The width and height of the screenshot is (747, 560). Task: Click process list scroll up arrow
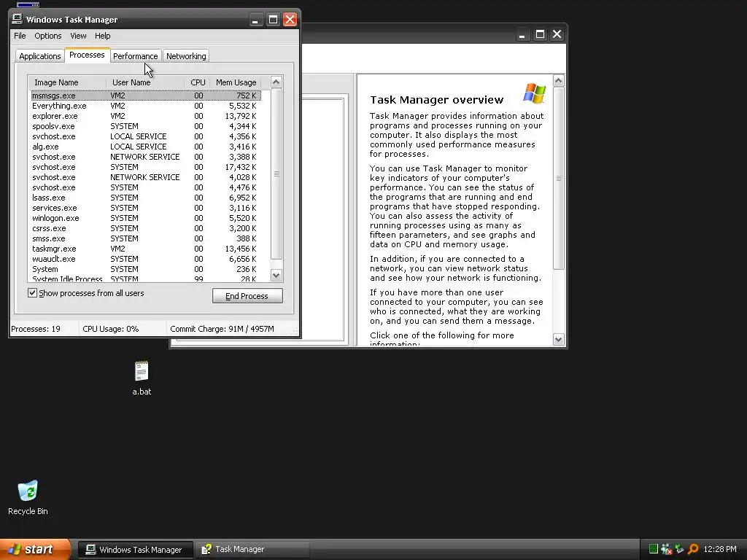click(276, 82)
